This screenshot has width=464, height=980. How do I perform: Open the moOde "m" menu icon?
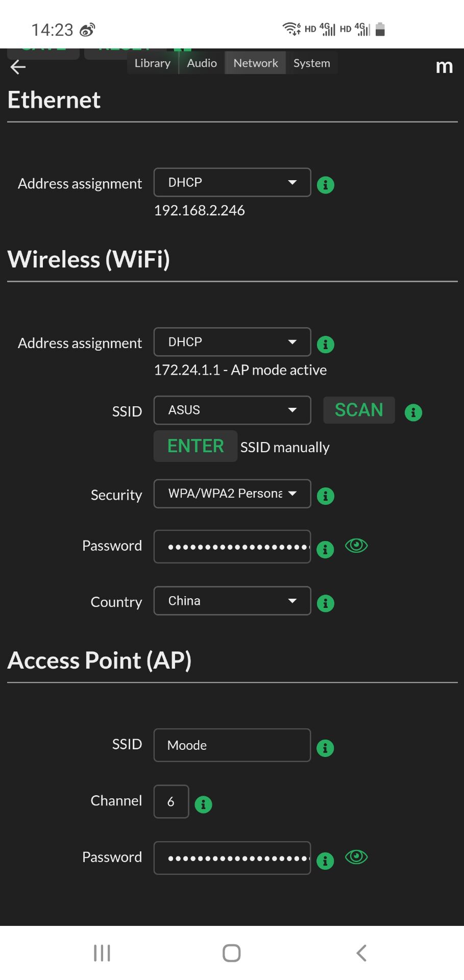[444, 67]
